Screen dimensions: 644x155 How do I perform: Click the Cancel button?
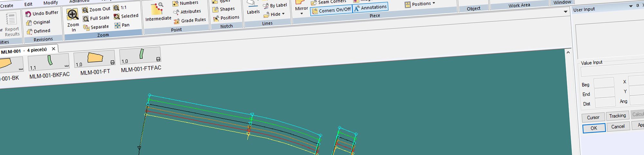pyautogui.click(x=618, y=127)
